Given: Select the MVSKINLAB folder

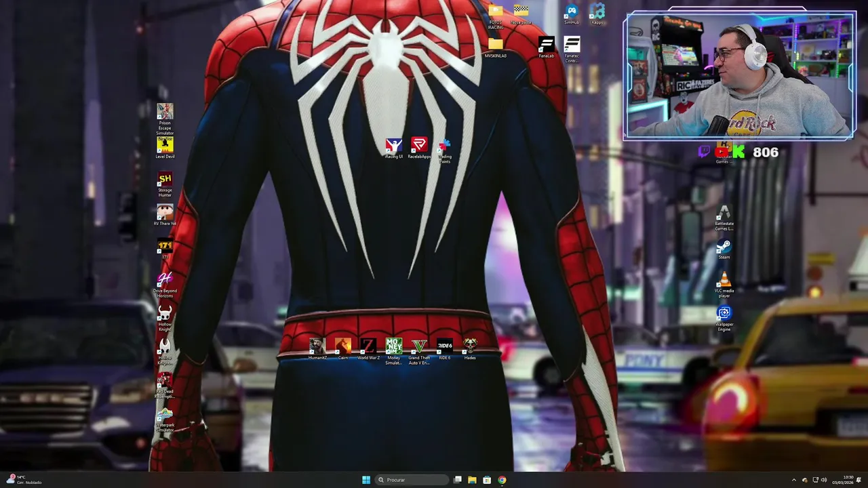Looking at the screenshot, I should (x=496, y=47).
